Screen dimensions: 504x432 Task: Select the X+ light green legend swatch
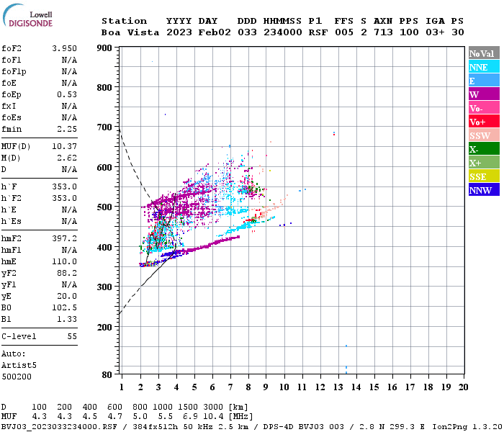(x=484, y=162)
